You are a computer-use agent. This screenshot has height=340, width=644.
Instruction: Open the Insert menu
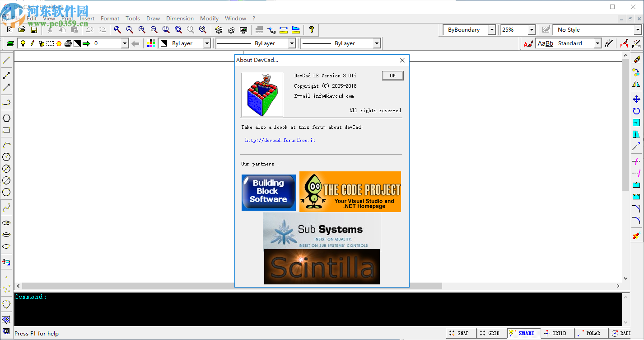pos(87,19)
